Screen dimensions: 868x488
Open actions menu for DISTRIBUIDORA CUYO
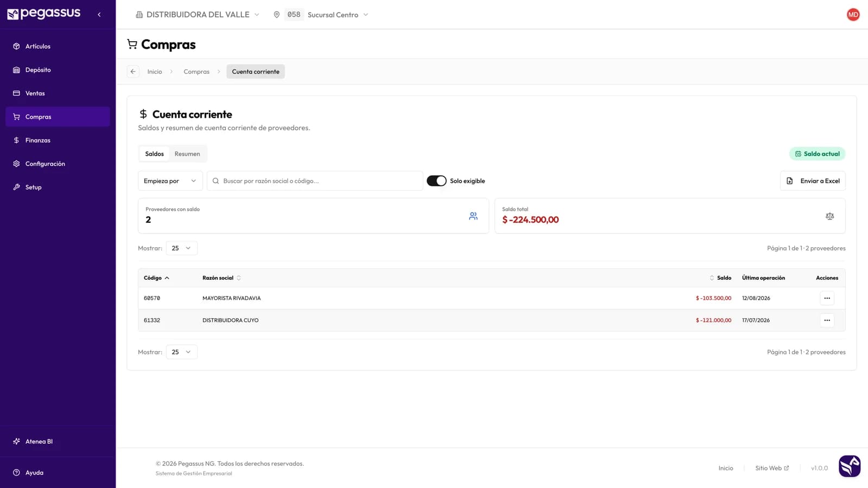coord(827,320)
